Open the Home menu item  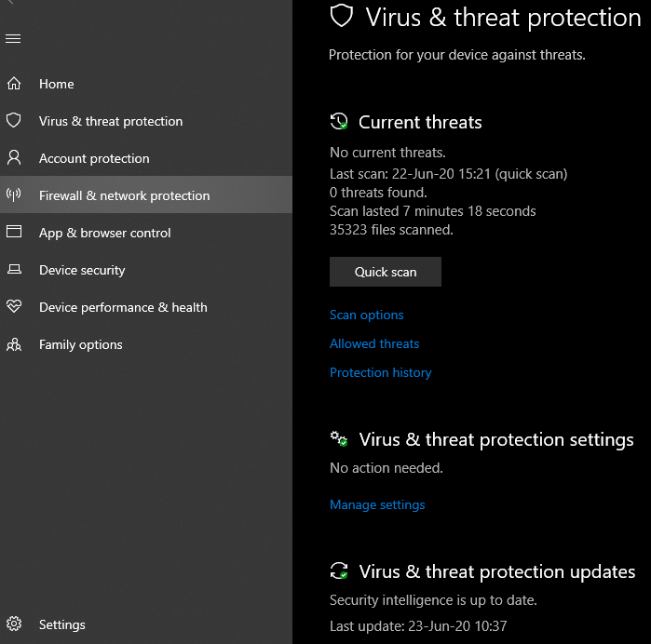[x=57, y=84]
